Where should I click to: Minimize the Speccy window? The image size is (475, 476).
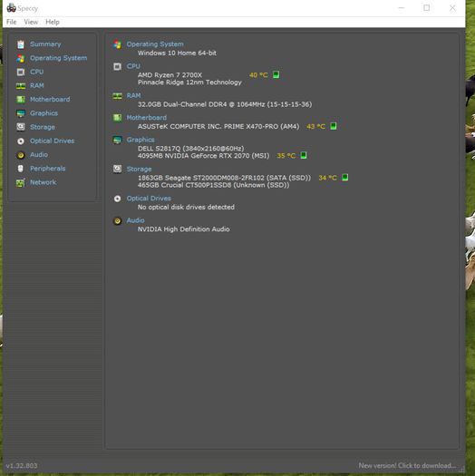click(x=402, y=8)
